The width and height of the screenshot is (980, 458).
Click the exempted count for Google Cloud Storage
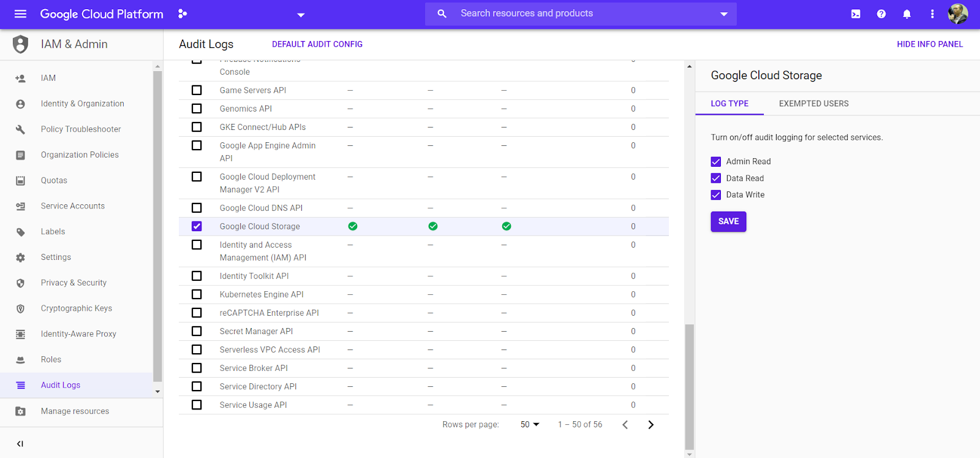633,226
